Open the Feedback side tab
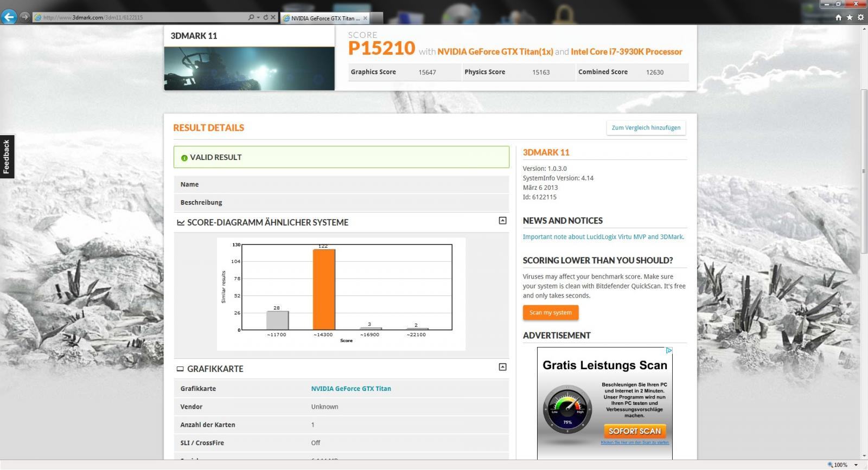This screenshot has height=470, width=868. (7, 157)
